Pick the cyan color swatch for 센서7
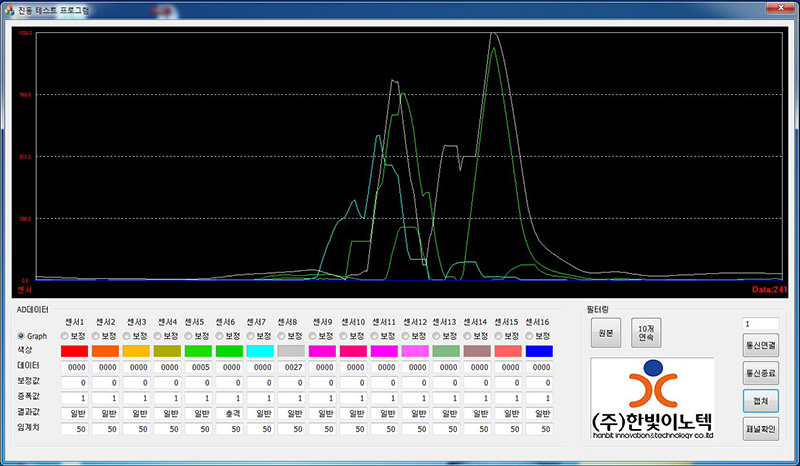The image size is (800, 466). [x=261, y=352]
